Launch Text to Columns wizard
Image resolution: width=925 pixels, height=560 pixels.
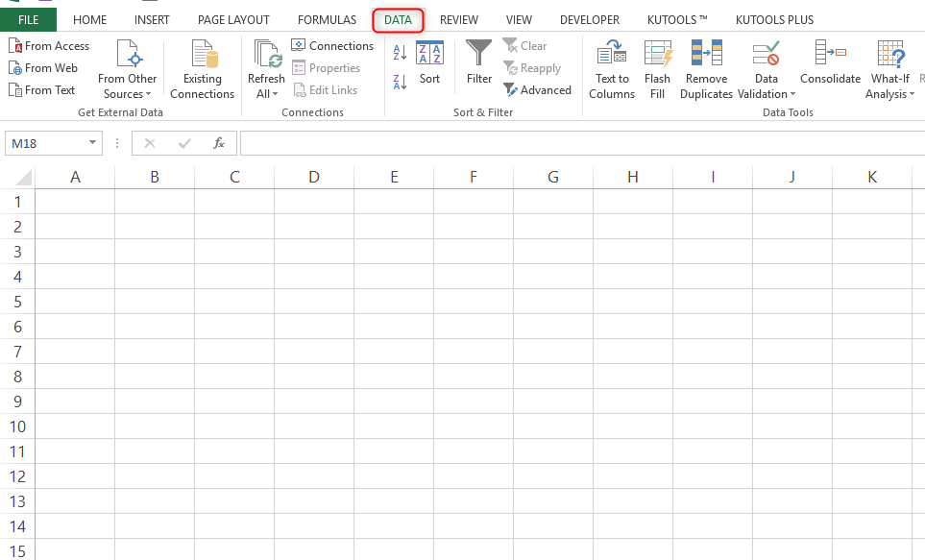coord(612,69)
